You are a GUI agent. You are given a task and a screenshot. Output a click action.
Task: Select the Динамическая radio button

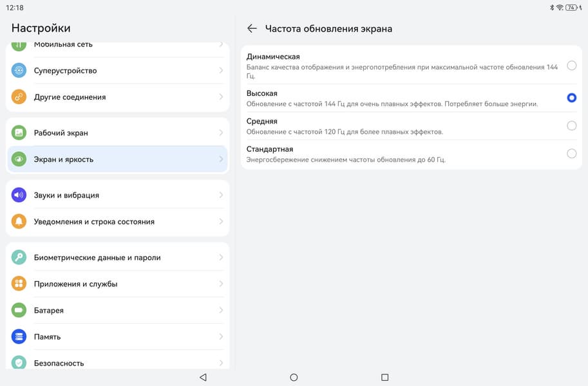coord(571,66)
